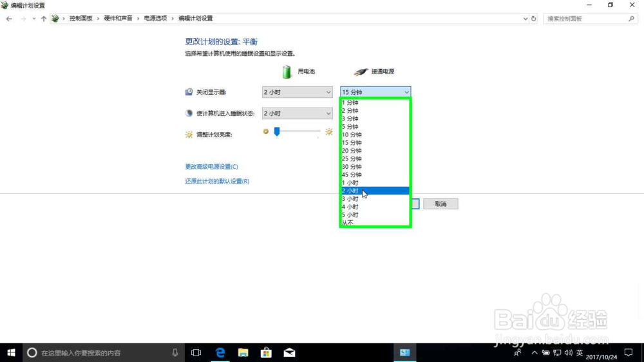Expand the address bar history dropdown
The image size is (644, 362).
525,19
